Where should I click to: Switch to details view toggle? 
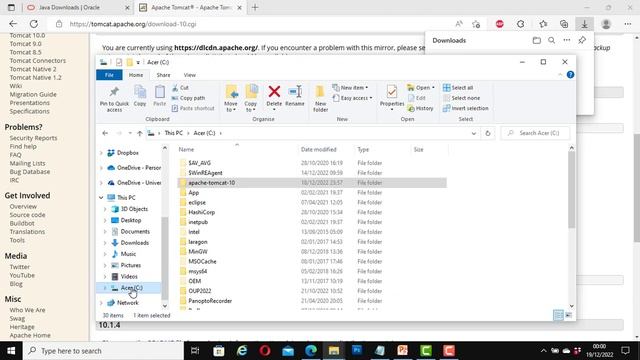point(558,315)
